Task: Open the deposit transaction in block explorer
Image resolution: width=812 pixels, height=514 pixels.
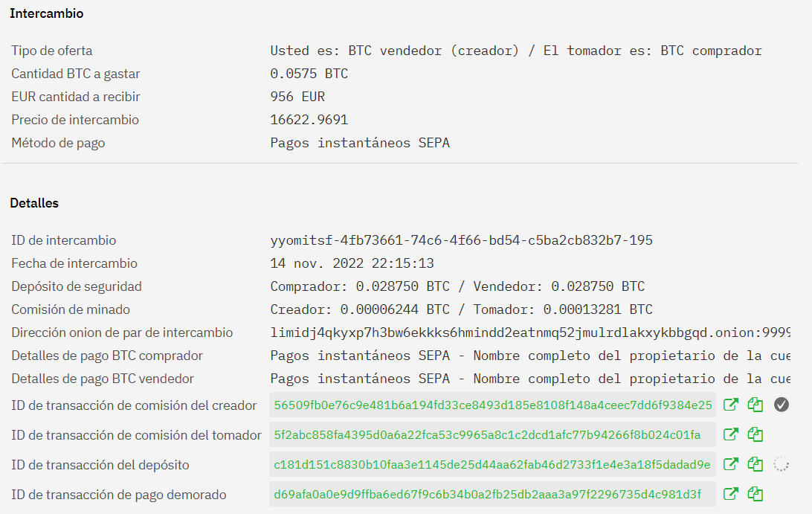Action: click(x=731, y=464)
